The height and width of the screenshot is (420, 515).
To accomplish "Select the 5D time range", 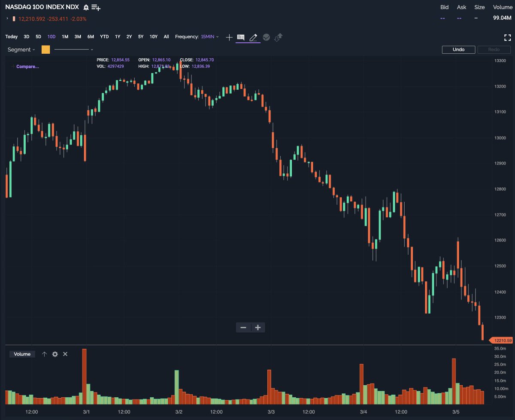I will (x=39, y=37).
